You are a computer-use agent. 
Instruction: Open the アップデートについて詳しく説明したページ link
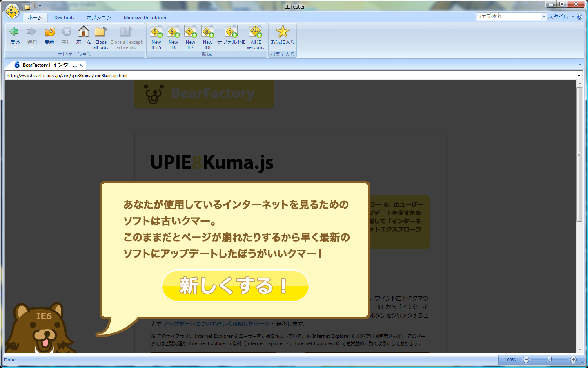click(216, 324)
